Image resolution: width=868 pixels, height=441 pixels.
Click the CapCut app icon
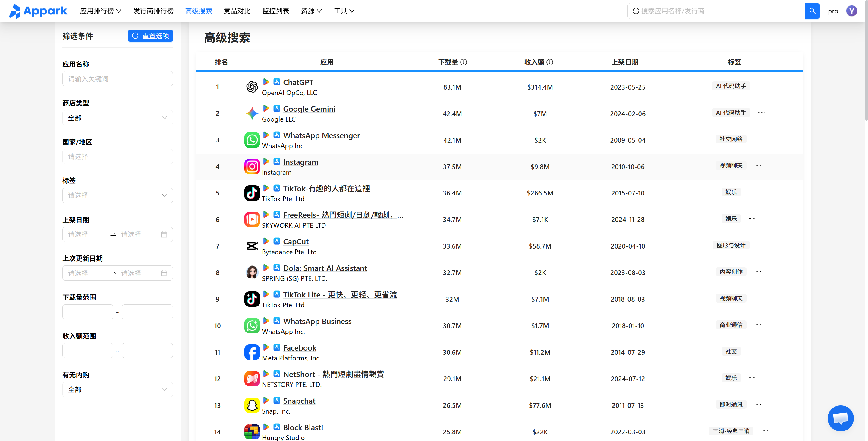252,246
